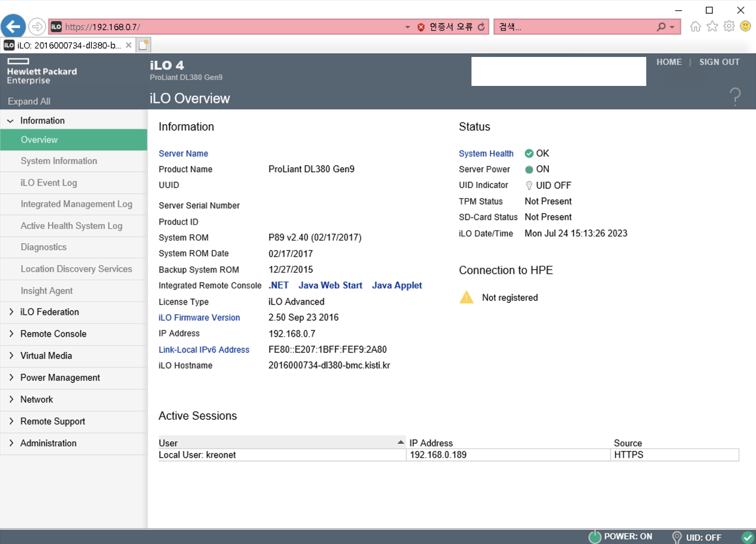756x544 pixels.
Task: Click the Hewlett Packard Enterprise logo
Action: click(x=42, y=71)
